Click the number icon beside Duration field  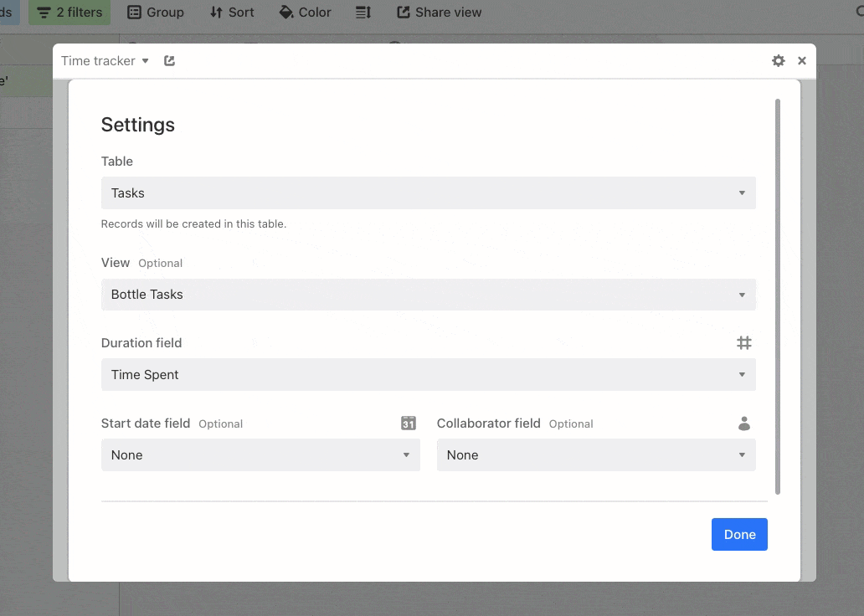tap(744, 342)
